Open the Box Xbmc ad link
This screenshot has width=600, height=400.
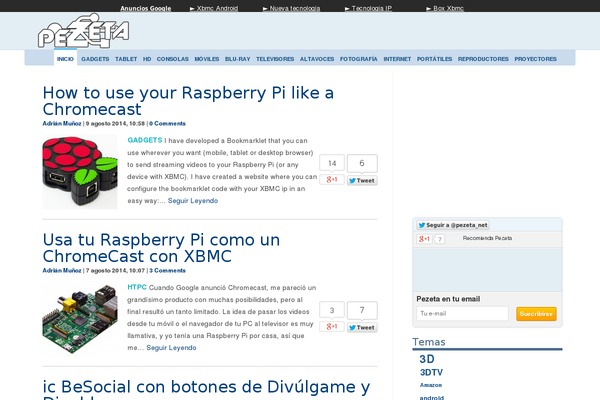pos(445,8)
